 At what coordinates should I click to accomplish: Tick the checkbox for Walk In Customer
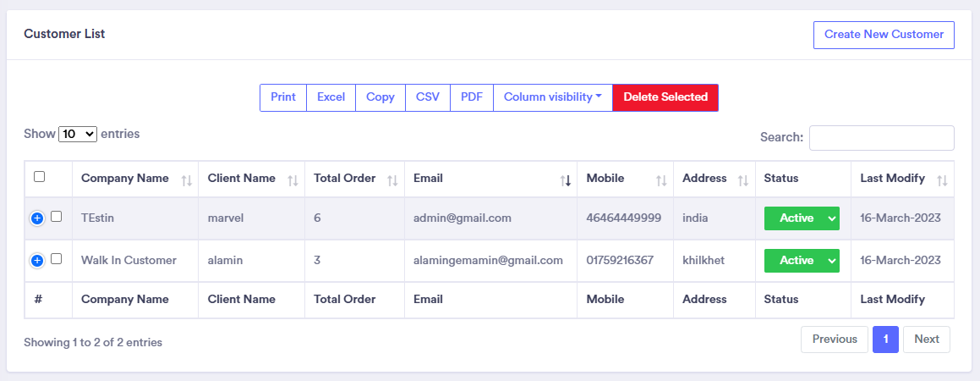57,259
